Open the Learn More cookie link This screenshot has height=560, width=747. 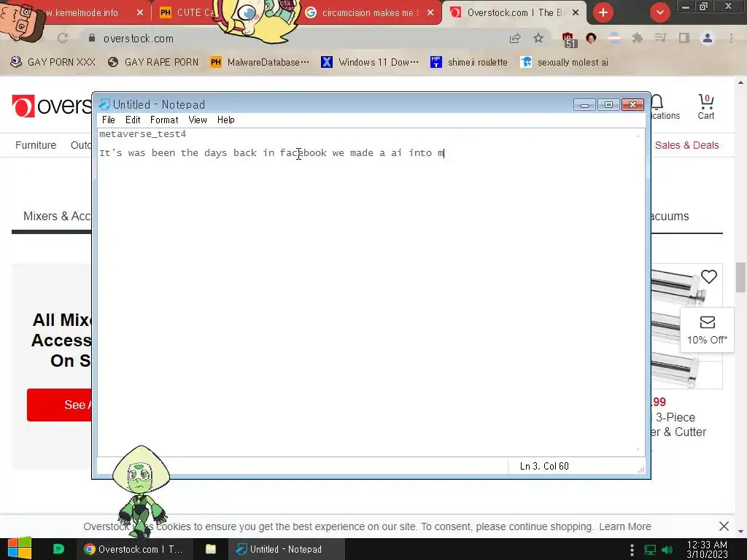[x=624, y=526]
